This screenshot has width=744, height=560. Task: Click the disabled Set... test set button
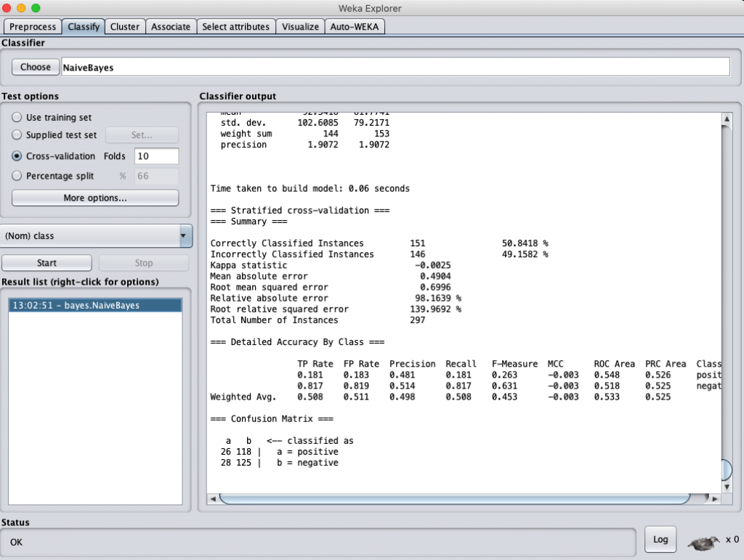[142, 135]
